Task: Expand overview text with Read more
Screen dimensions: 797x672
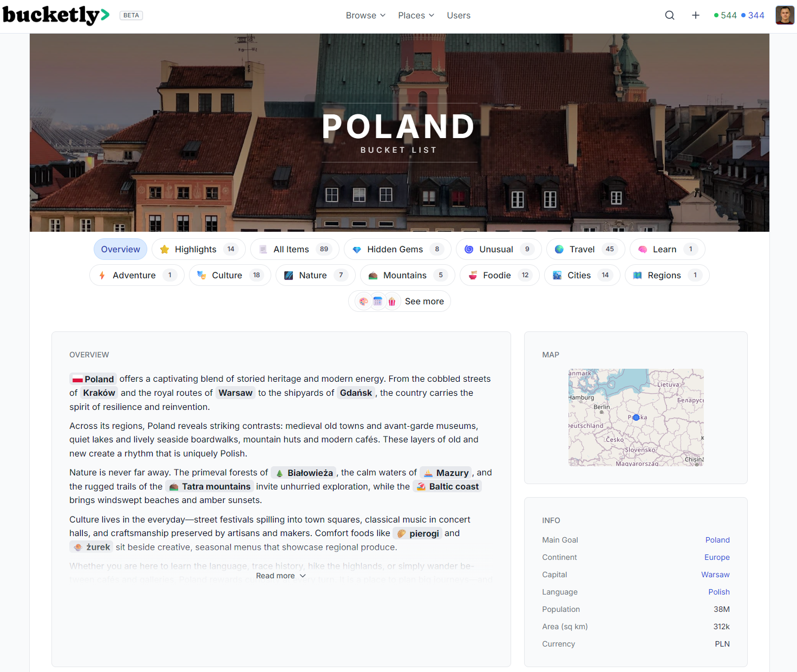Action: click(280, 576)
